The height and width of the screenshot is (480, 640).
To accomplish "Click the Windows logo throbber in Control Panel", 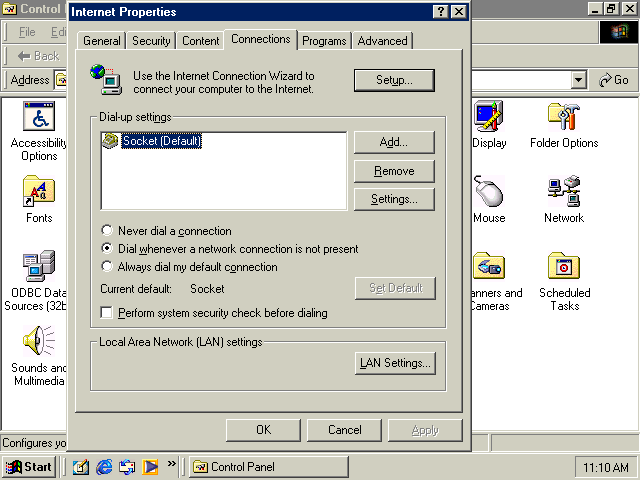I will [x=619, y=32].
